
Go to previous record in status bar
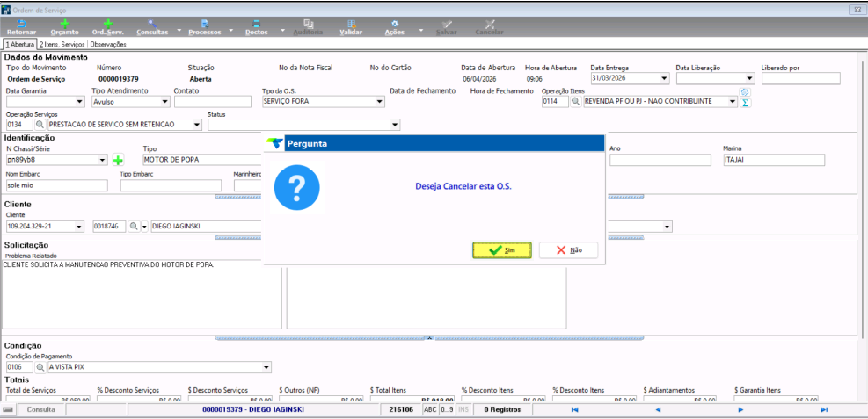(658, 410)
